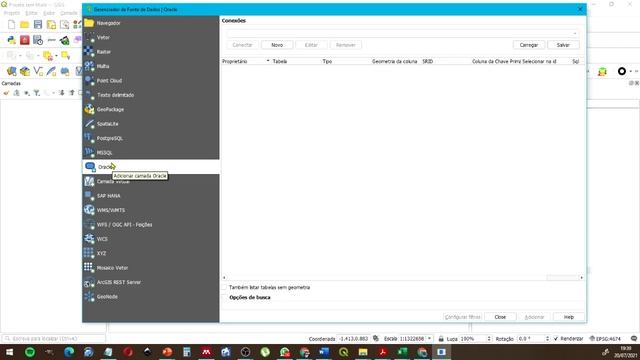Click the Tabela column header
Image resolution: width=640 pixels, height=360 pixels.
296,61
